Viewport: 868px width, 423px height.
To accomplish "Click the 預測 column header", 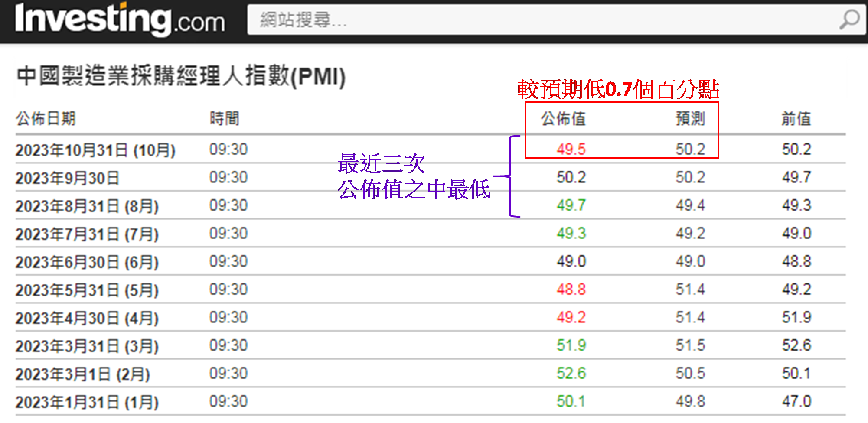I will [690, 118].
